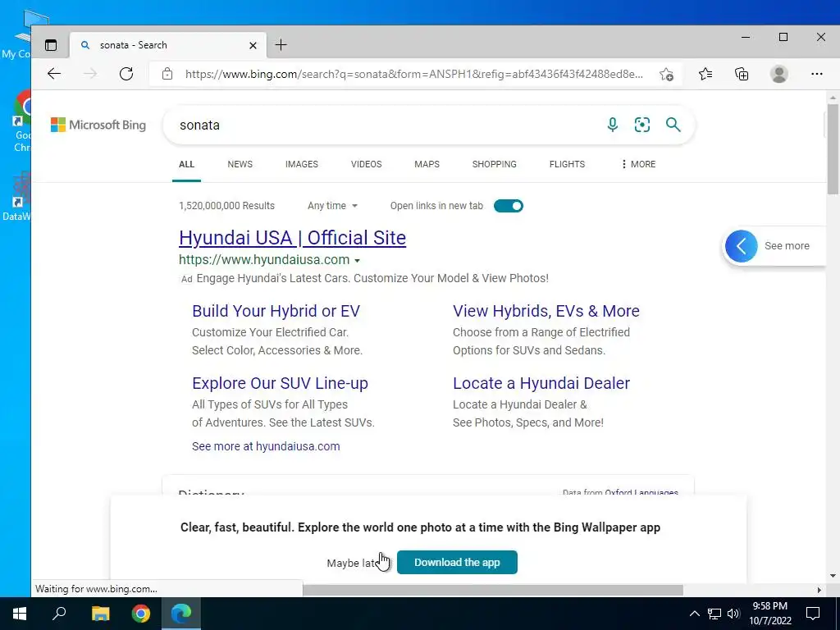Click Microsoft Edge taskbar icon

(181, 614)
